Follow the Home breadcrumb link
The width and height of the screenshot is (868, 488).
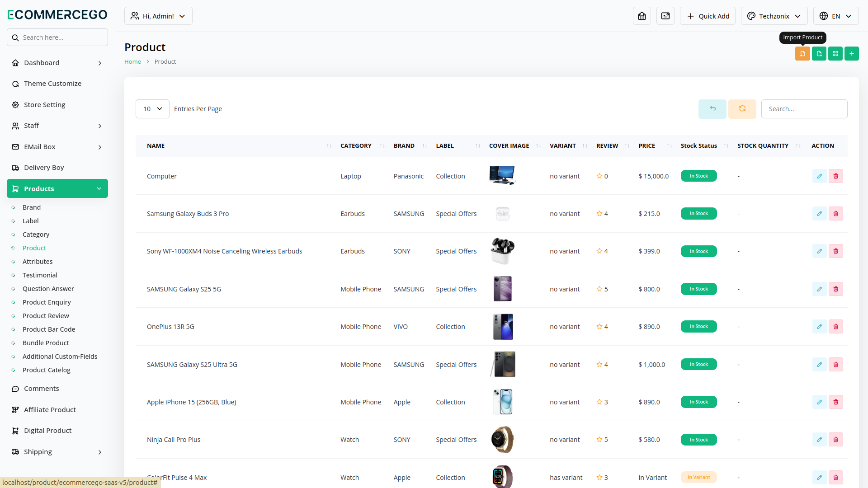(x=132, y=61)
